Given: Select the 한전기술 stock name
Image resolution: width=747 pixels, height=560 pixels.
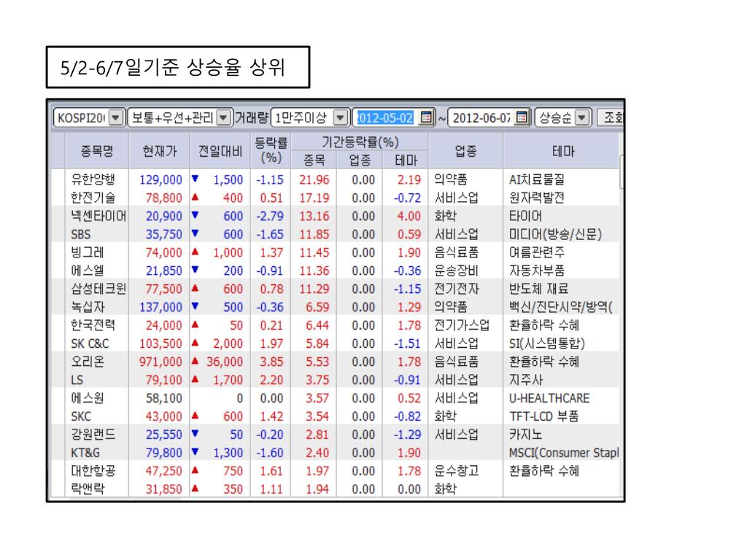Looking at the screenshot, I should (x=93, y=198).
